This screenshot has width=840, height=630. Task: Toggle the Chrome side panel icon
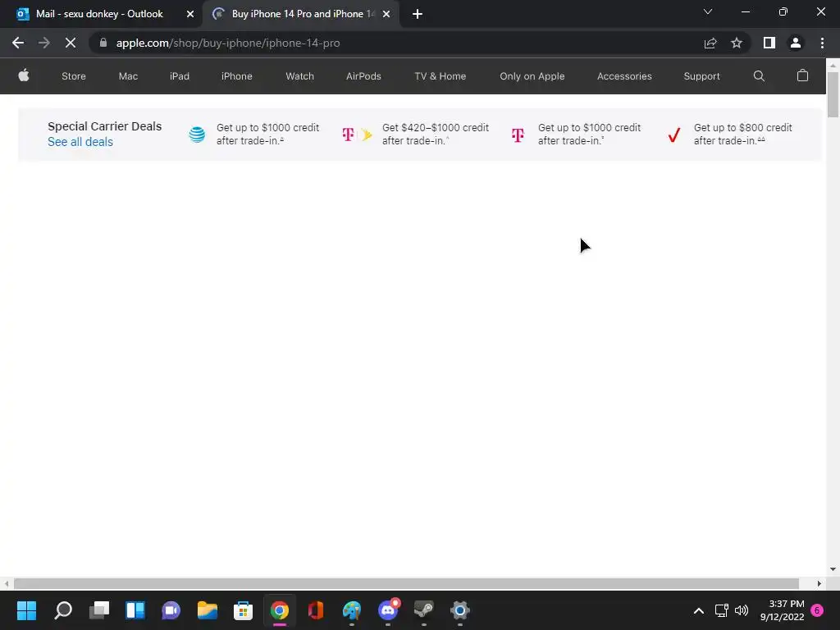[x=769, y=43]
